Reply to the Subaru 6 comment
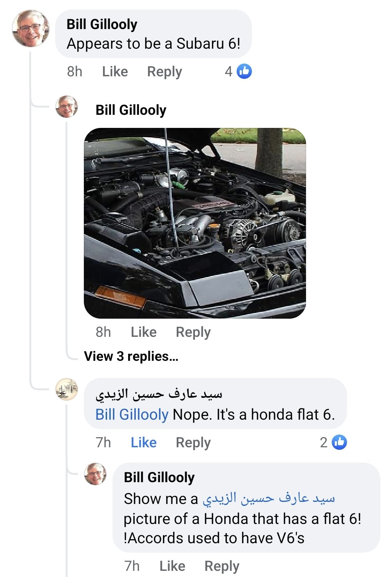392x577 pixels. click(x=164, y=72)
